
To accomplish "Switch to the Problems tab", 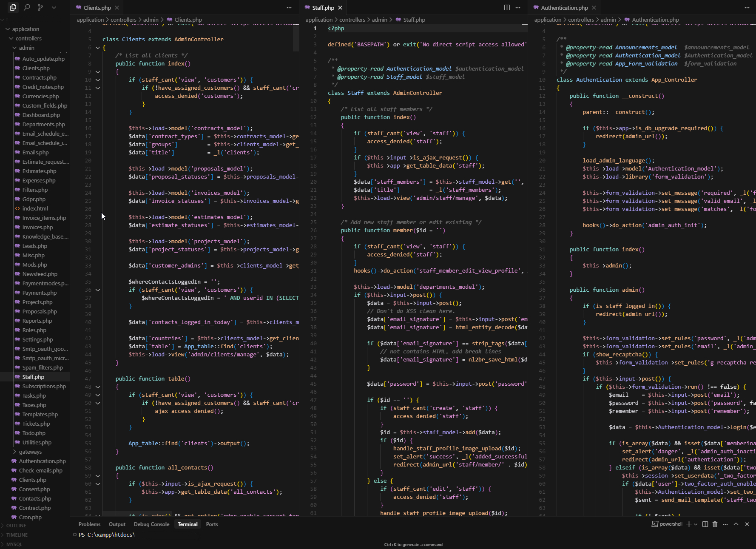I will [x=89, y=524].
